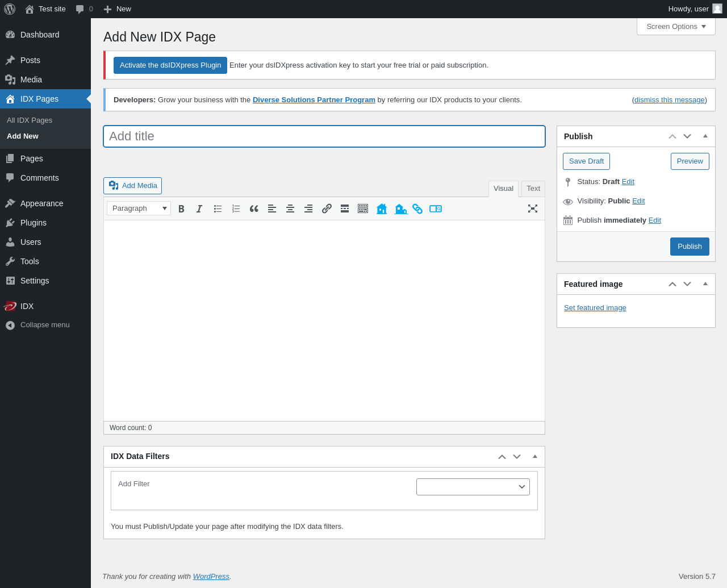Screen dimensions: 727x588
Task: Click the blue Publish button
Action: pos(690,247)
